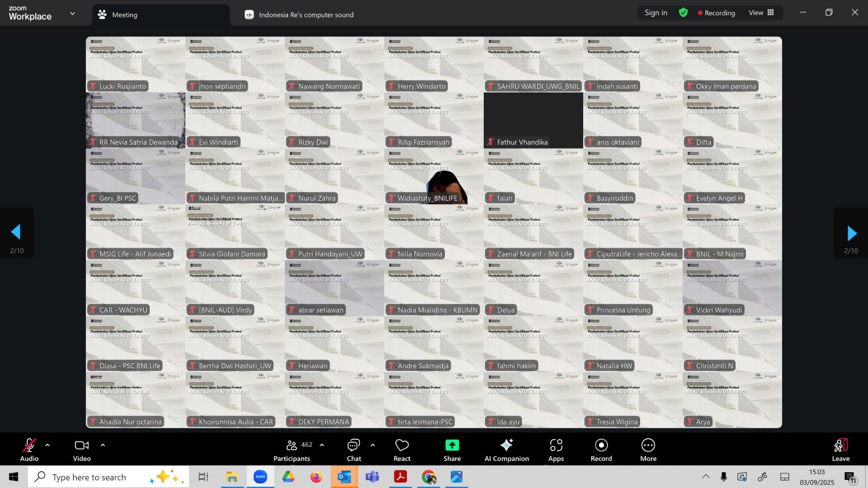Go to next participant gallery page
Image resolution: width=868 pixels, height=488 pixels.
(851, 233)
